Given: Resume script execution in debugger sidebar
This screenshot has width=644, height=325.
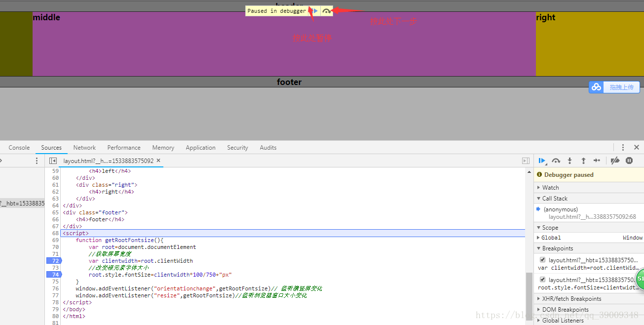Looking at the screenshot, I should click(542, 161).
